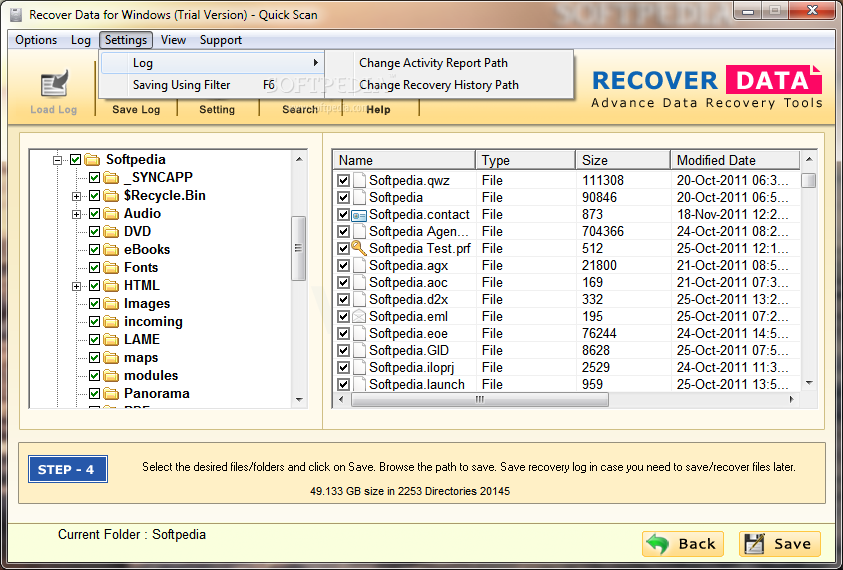Open the Support menu
Screen dimensions: 843x570
[220, 40]
